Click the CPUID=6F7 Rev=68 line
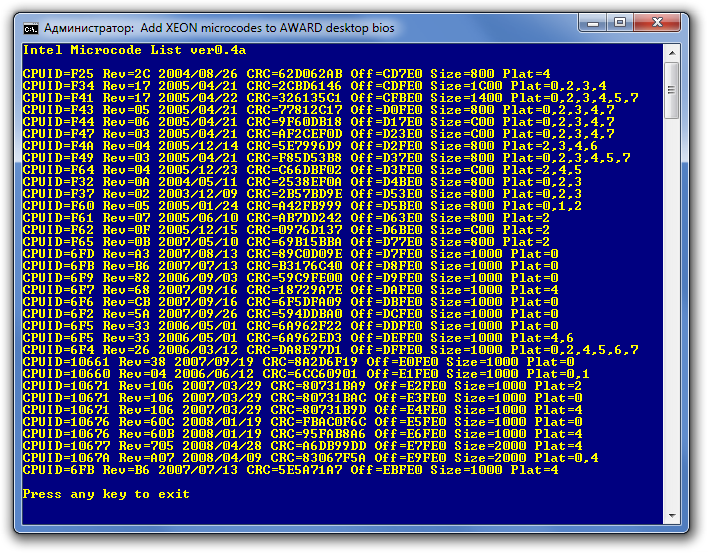The width and height of the screenshot is (708, 553). pos(290,290)
